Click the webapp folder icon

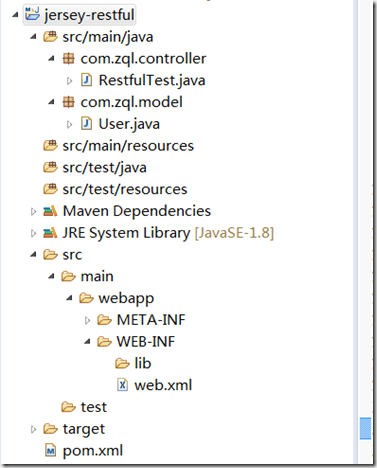coord(86,298)
